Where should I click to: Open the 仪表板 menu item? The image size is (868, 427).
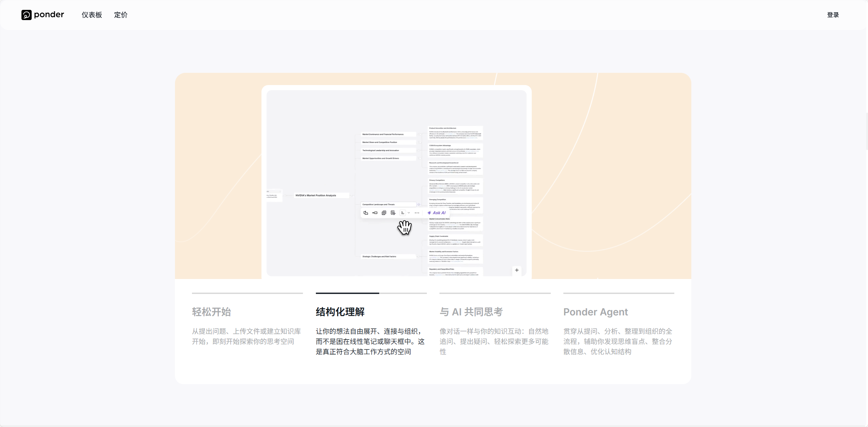92,15
